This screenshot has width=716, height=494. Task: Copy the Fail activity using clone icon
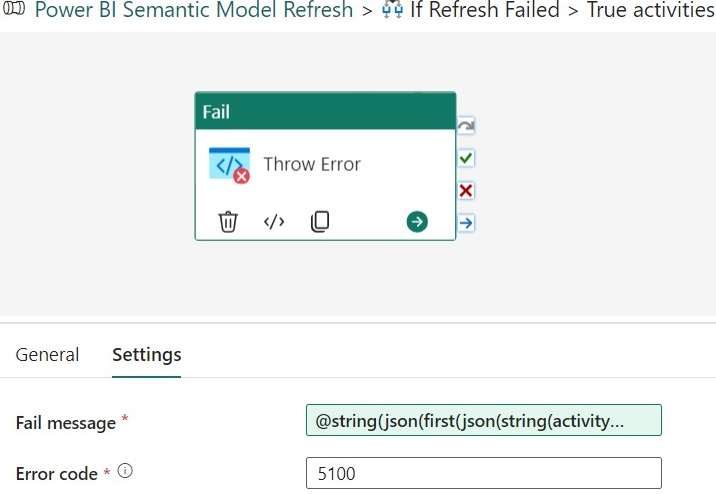tap(320, 222)
